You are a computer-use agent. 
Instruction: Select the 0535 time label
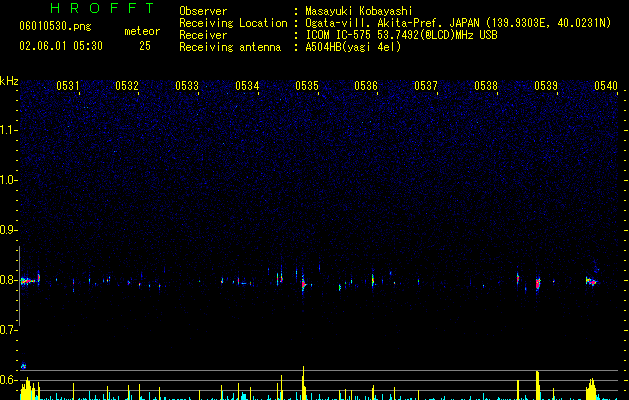(307, 86)
